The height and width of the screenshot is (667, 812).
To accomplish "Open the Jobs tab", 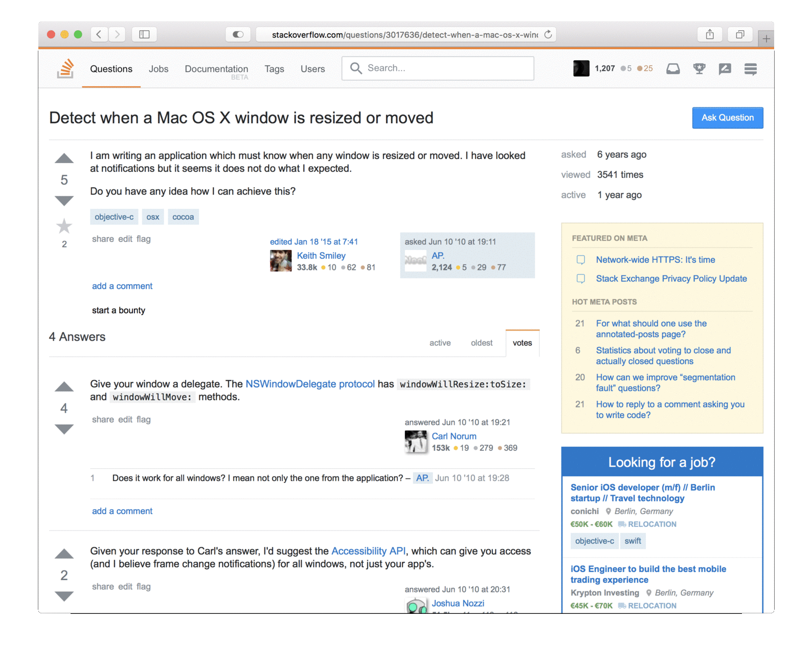I will (159, 69).
